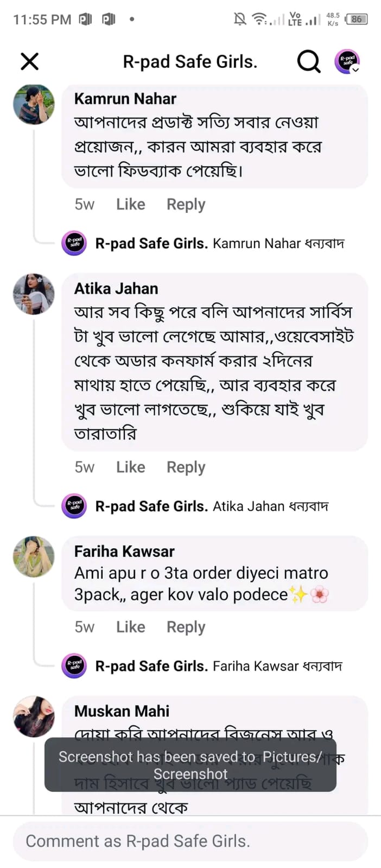Open page icon beside reply to Kamrun Nahar
This screenshot has width=381, height=868.
[x=74, y=243]
